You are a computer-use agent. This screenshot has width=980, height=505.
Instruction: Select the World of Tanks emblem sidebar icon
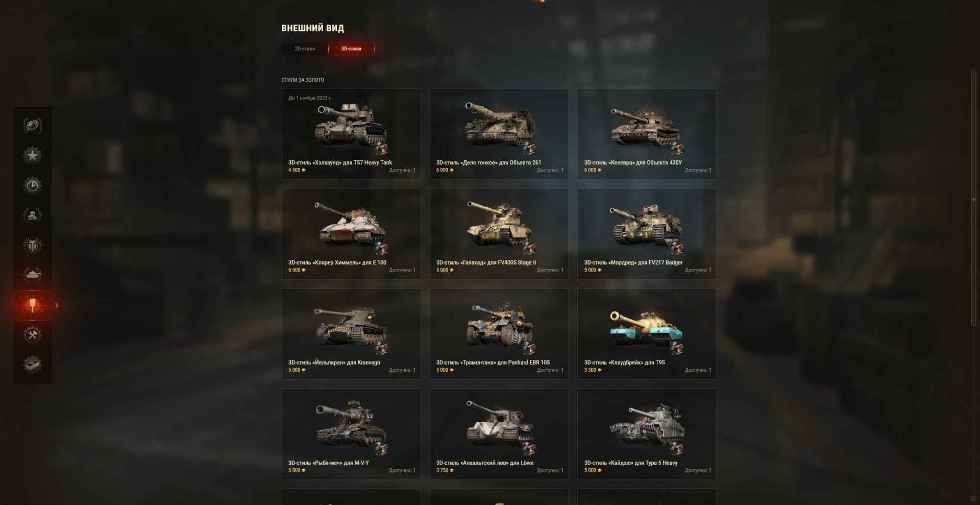tap(33, 245)
